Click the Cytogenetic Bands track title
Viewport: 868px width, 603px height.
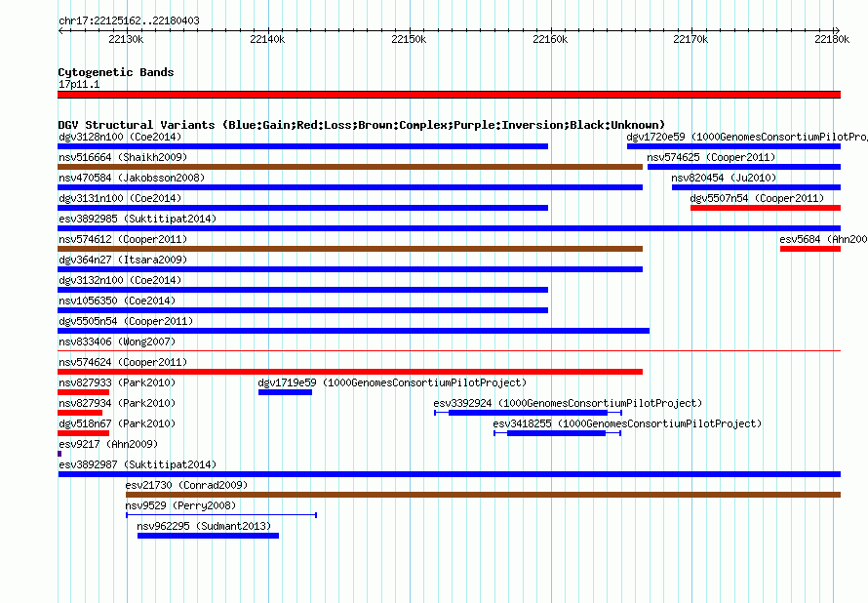(x=116, y=72)
